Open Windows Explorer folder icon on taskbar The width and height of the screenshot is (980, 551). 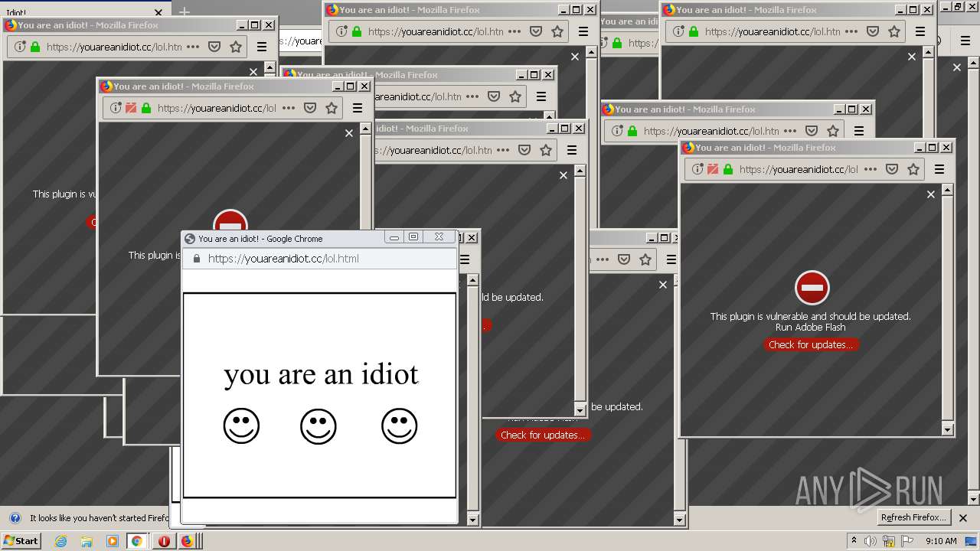(87, 541)
